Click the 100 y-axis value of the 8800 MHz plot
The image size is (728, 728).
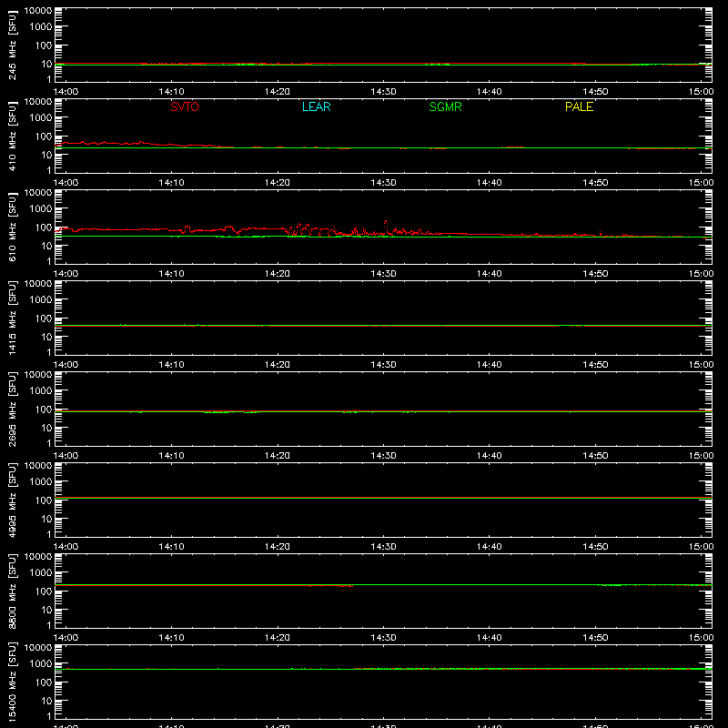pyautogui.click(x=44, y=591)
